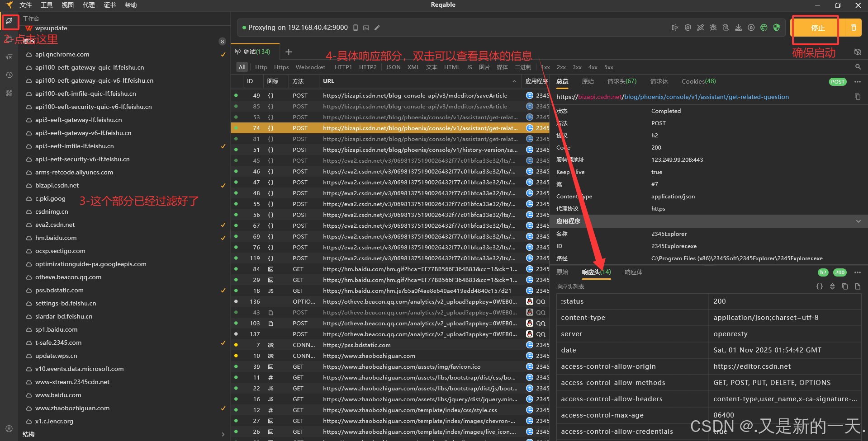Filter traffic by Websocket type
868x441 pixels.
point(310,67)
